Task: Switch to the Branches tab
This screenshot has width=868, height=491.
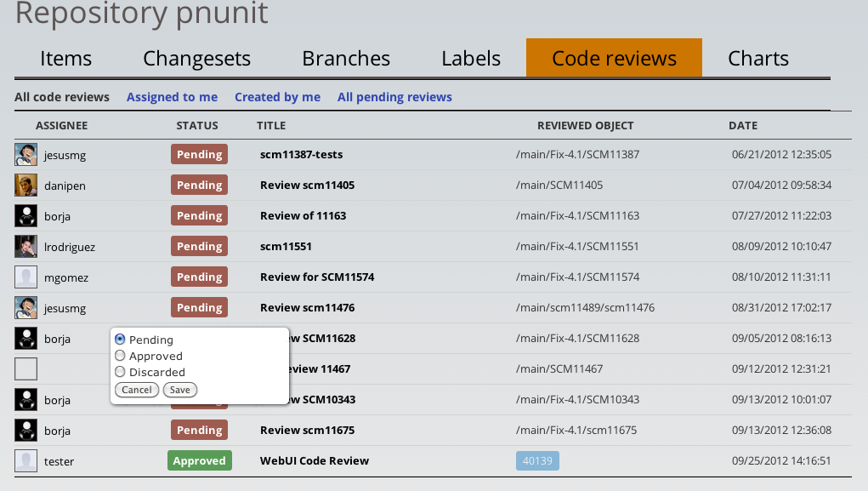Action: 346,58
